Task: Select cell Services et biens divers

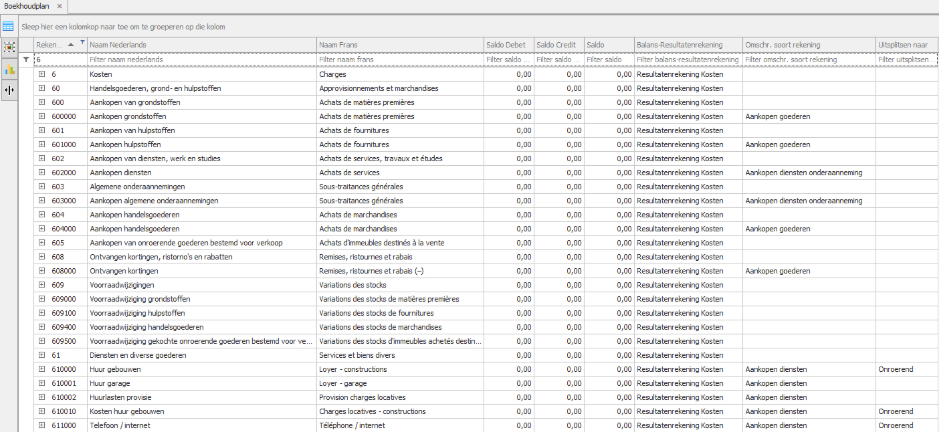Action: [x=400, y=355]
